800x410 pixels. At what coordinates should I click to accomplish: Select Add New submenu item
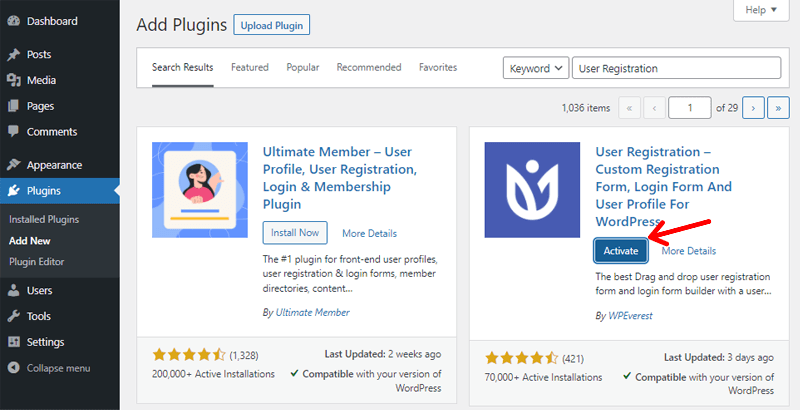(x=30, y=241)
